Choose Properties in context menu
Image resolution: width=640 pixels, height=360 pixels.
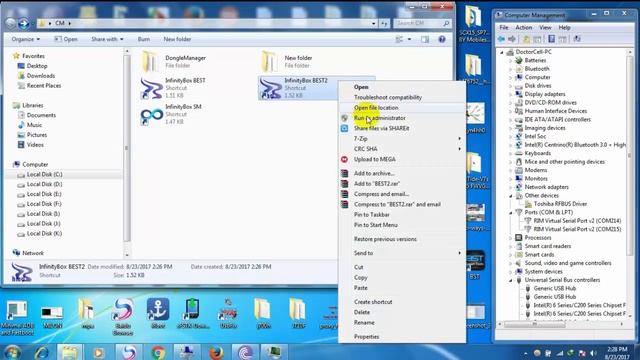point(367,337)
